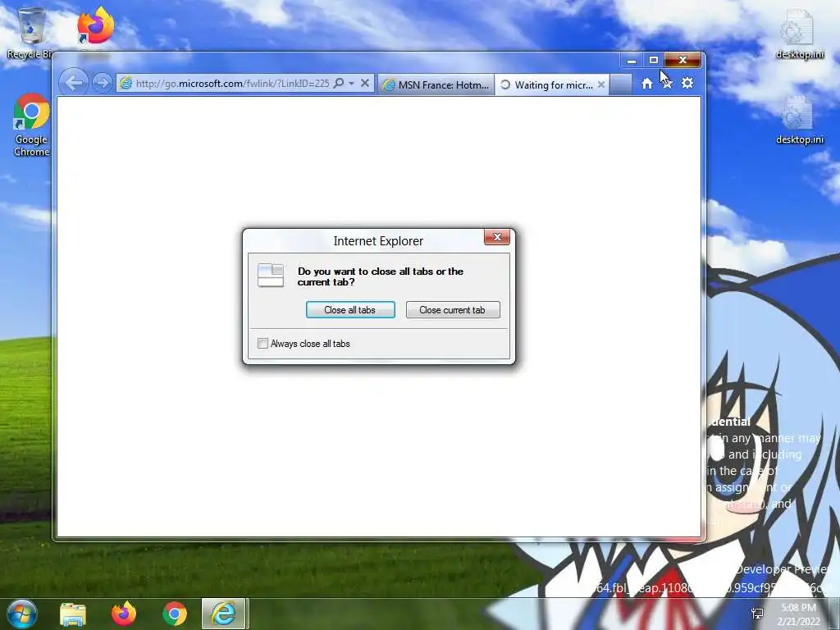The width and height of the screenshot is (840, 630).
Task: Minimize the Internet Explorer window
Action: (632, 60)
